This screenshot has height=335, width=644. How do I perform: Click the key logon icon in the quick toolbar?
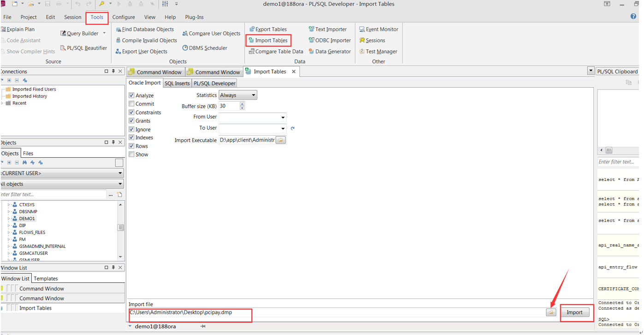(102, 4)
